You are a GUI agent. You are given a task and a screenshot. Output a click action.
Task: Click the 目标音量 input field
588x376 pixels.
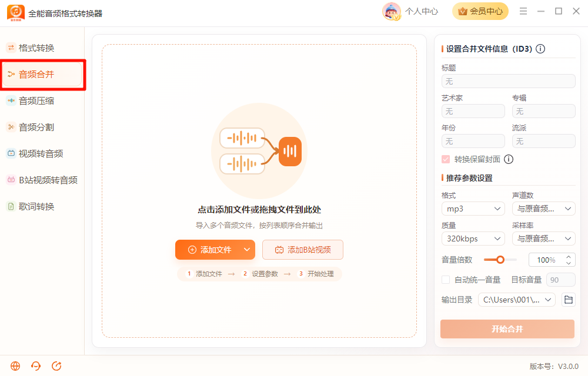(560, 280)
